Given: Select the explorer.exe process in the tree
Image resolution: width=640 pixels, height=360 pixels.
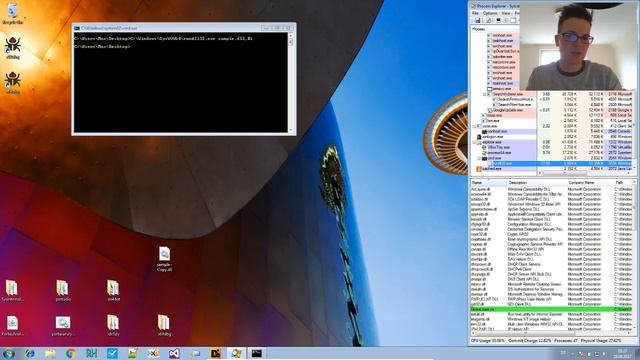Looking at the screenshot, I should pos(492,142).
